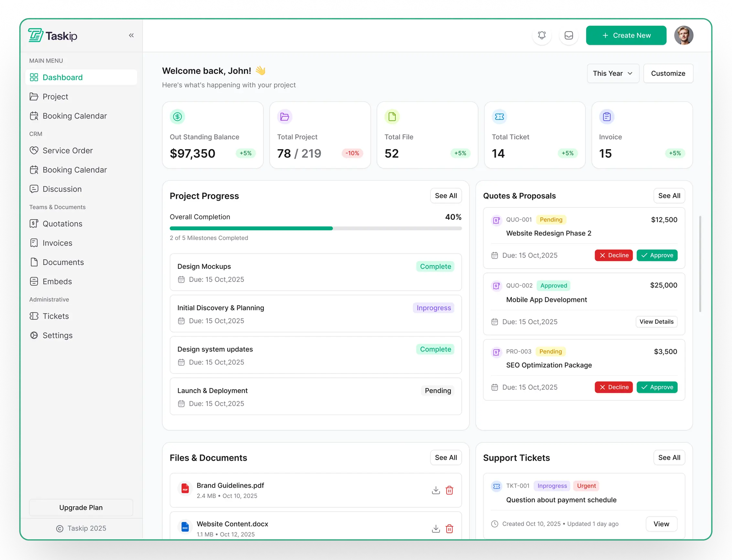Download Brand Guidelines.pdf file
The height and width of the screenshot is (560, 732).
click(x=436, y=490)
